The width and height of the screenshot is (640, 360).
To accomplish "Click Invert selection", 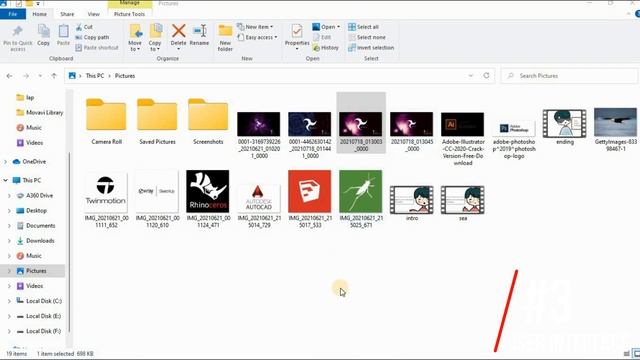I will pos(371,48).
